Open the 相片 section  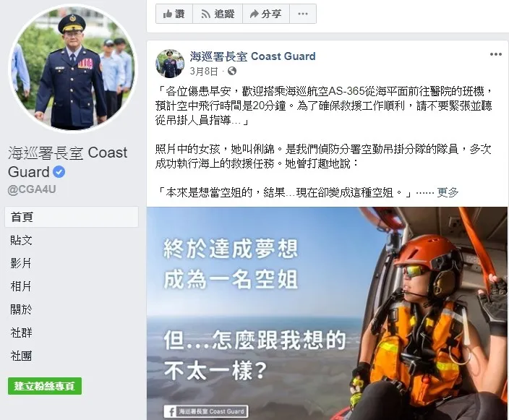[x=22, y=286]
